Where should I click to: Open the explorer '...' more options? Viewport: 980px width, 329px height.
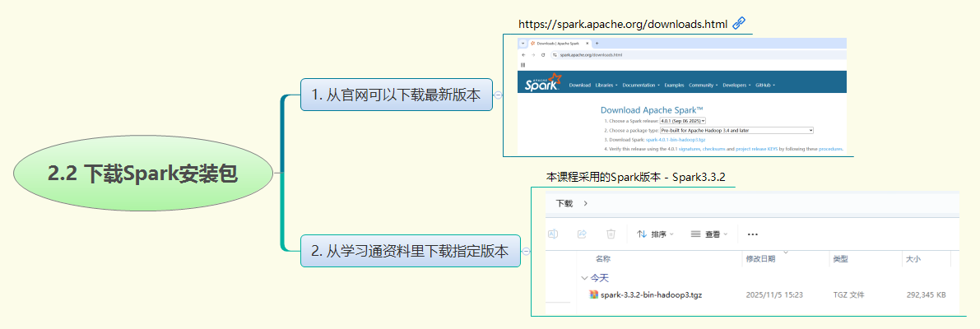click(753, 234)
